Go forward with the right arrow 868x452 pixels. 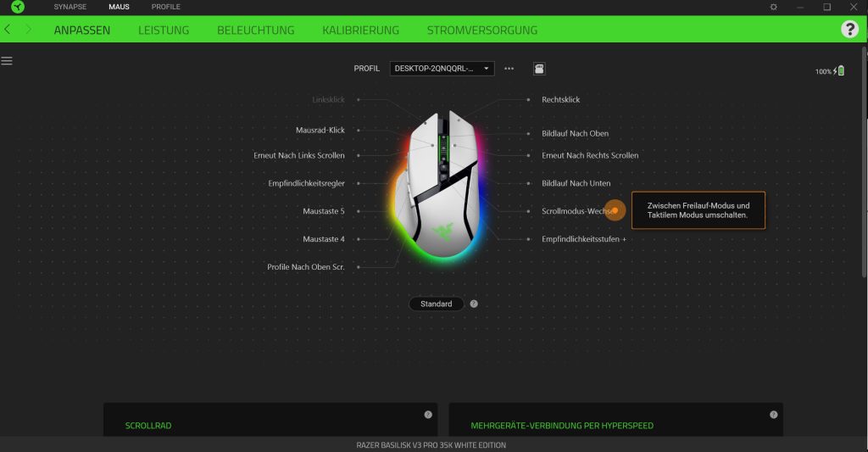pos(28,30)
